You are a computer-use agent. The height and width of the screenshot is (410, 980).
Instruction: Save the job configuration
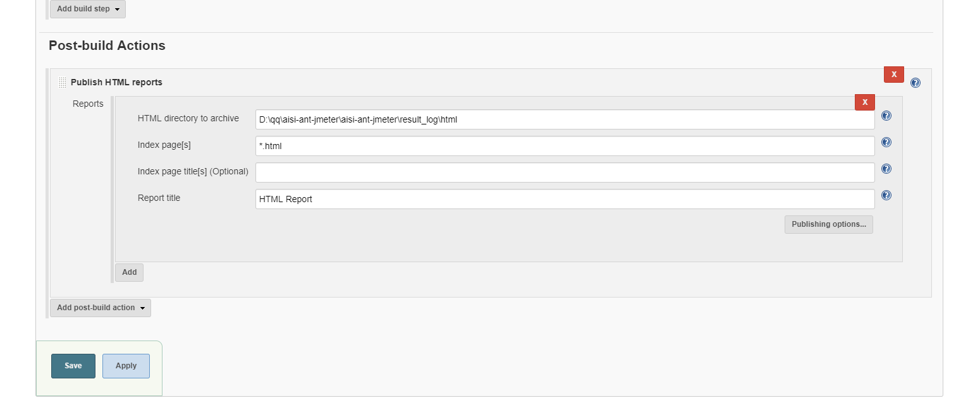coord(73,365)
